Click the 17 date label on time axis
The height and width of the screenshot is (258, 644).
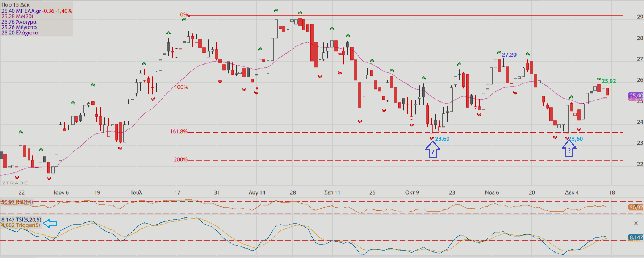pyautogui.click(x=177, y=192)
